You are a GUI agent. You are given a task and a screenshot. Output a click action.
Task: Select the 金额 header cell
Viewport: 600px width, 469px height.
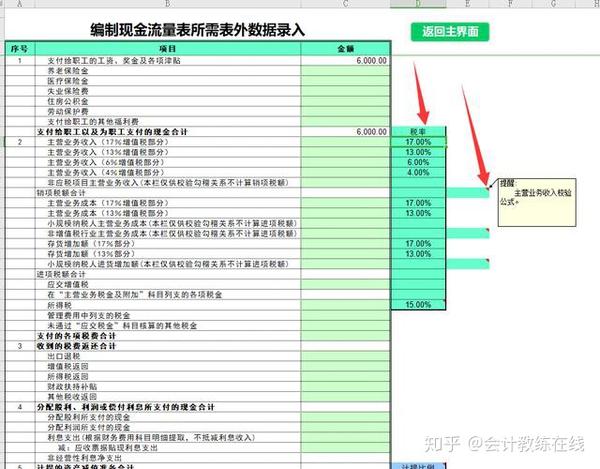tap(346, 49)
